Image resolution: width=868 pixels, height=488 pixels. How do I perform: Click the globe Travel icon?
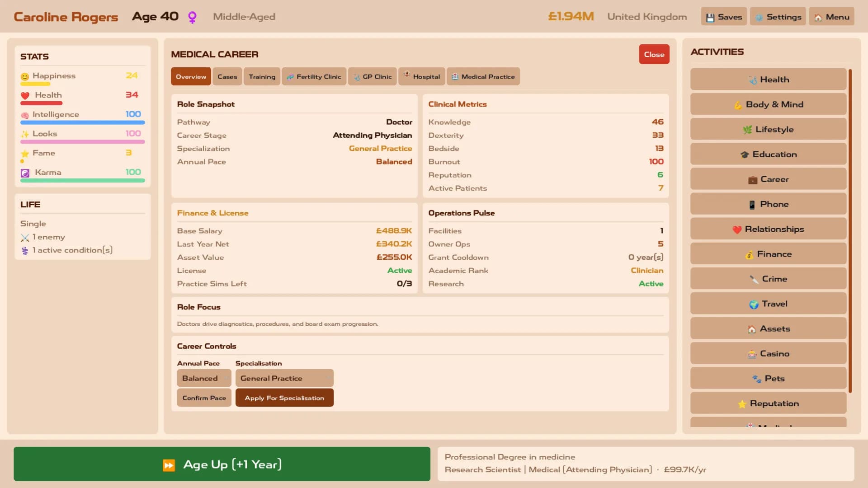(754, 305)
